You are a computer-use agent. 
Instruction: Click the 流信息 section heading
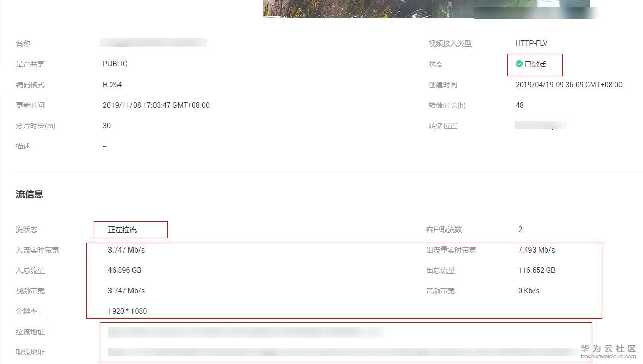point(30,194)
